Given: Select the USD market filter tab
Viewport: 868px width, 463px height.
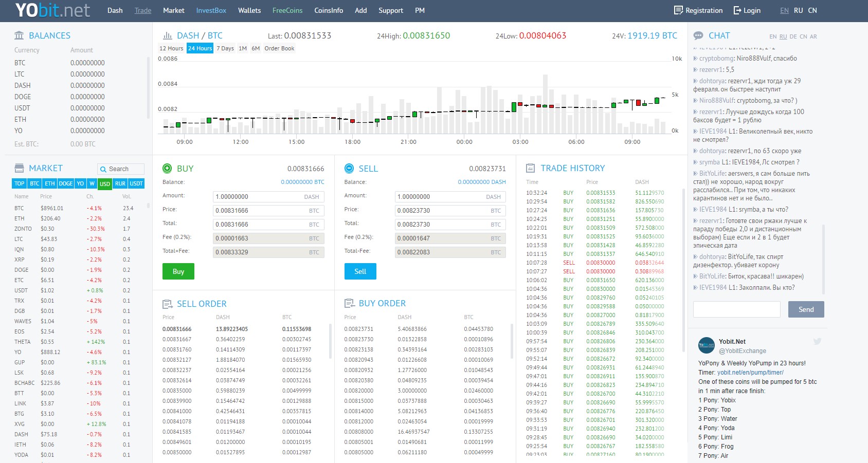Looking at the screenshot, I should pos(105,183).
